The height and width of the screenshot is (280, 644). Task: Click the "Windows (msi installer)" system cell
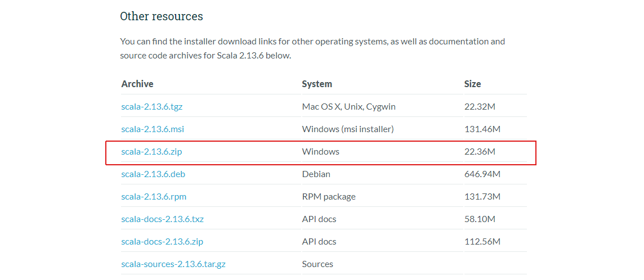348,129
